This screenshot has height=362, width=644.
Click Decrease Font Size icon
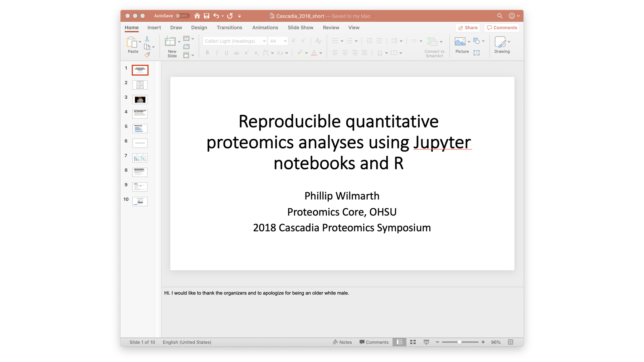[303, 41]
